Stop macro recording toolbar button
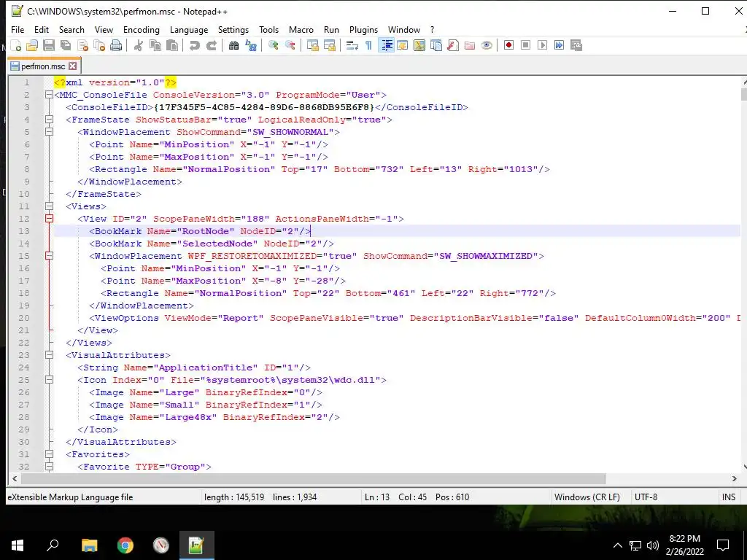Viewport: 747px width, 560px height. point(525,45)
